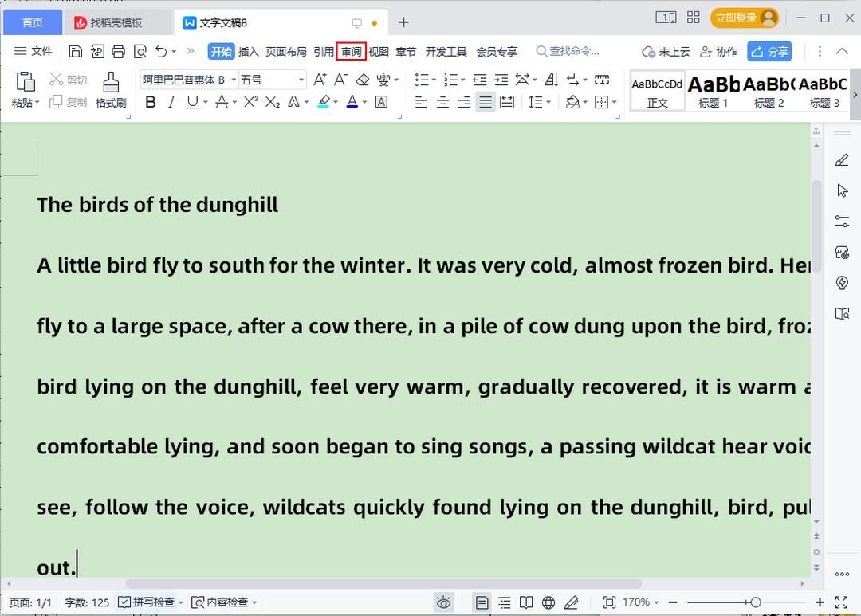Click the 分享 (Share) button
Image resolution: width=861 pixels, height=616 pixels.
769,52
